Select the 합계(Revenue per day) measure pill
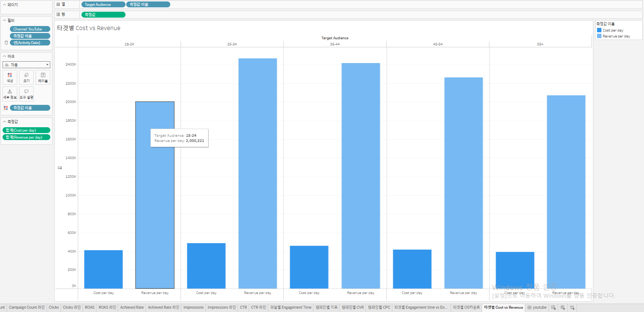The width and height of the screenshot is (644, 312). click(26, 137)
